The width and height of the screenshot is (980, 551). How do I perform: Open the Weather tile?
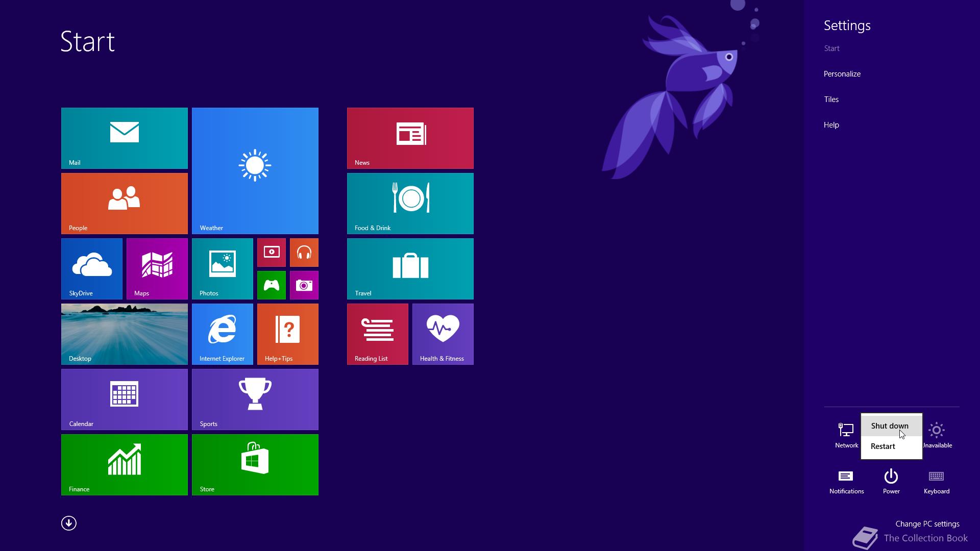tap(255, 171)
